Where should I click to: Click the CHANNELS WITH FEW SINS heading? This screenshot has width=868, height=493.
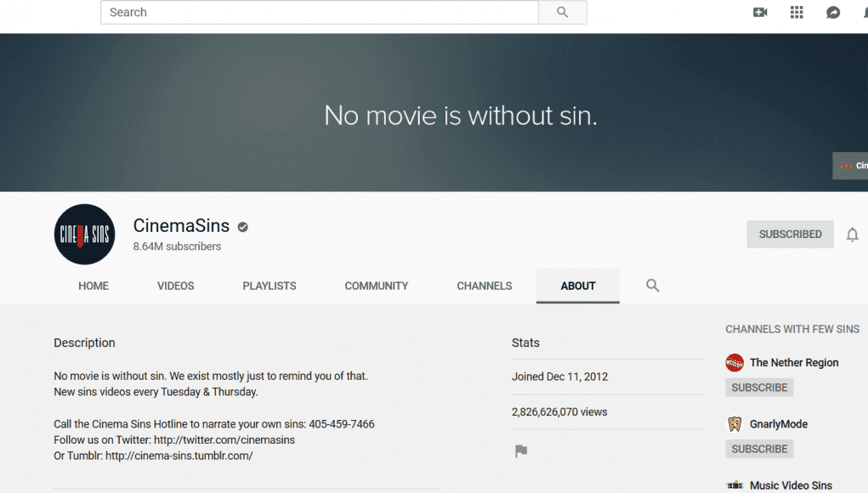click(x=792, y=329)
